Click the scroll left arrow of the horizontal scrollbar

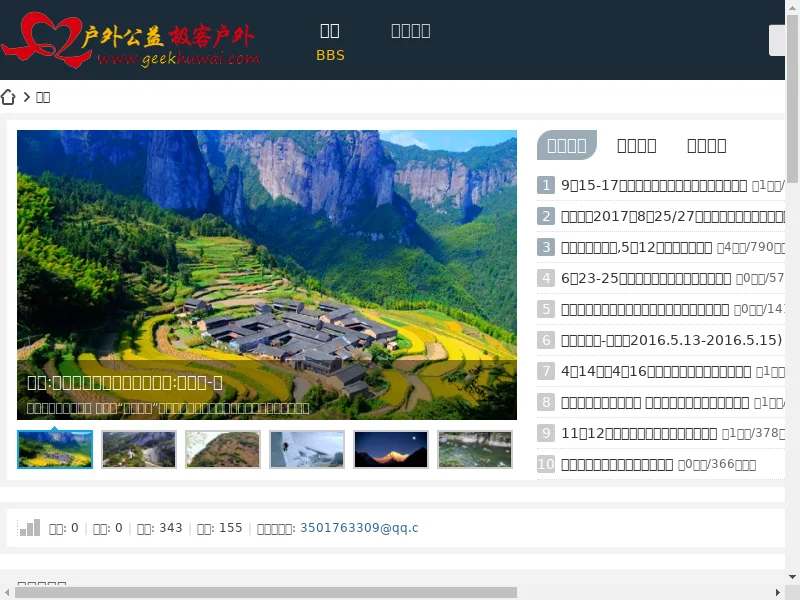click(x=7, y=592)
